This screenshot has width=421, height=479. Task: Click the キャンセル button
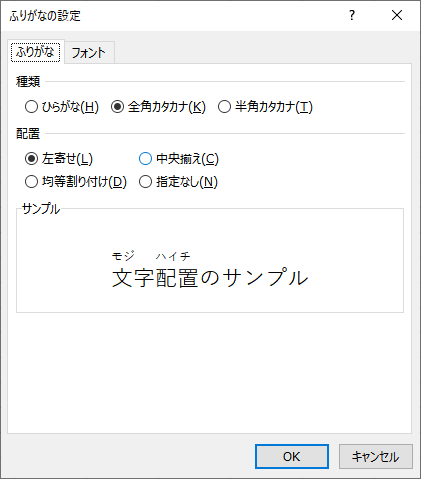(x=376, y=456)
